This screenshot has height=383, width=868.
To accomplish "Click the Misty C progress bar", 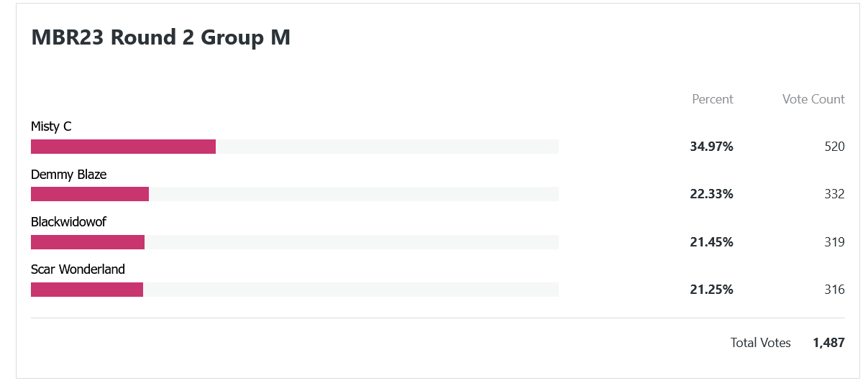I will coord(295,147).
